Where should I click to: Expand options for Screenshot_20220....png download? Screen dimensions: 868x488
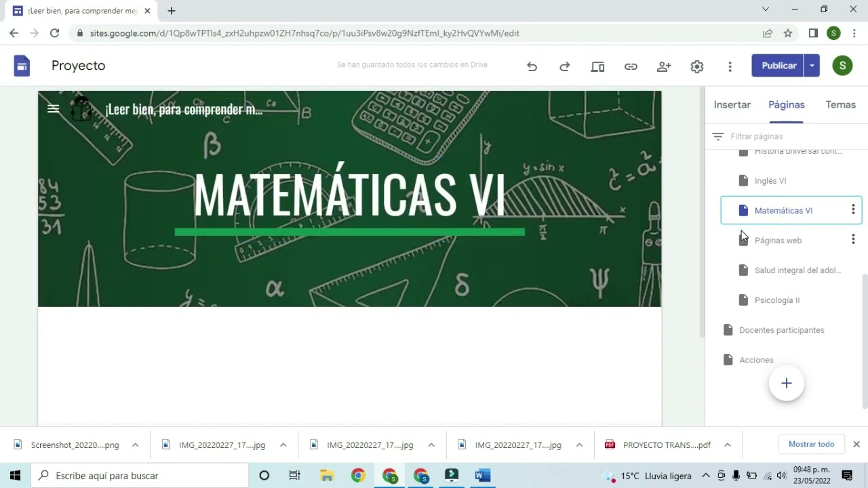point(135,445)
